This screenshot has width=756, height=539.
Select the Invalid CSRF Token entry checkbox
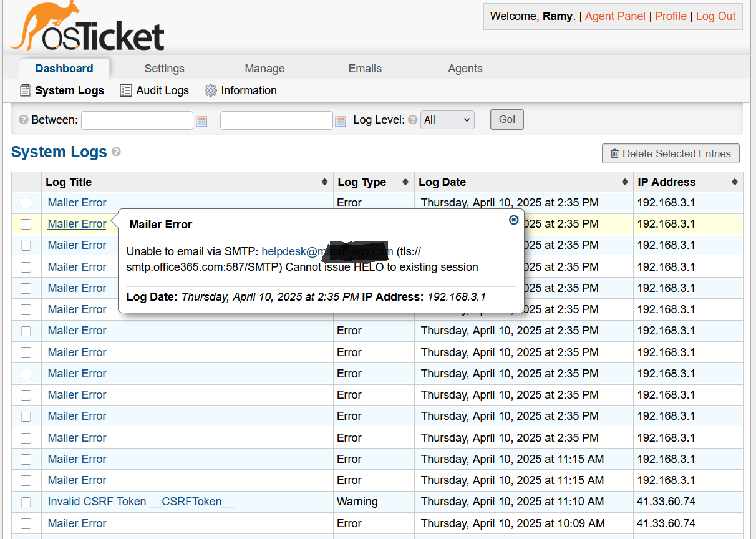pos(26,502)
